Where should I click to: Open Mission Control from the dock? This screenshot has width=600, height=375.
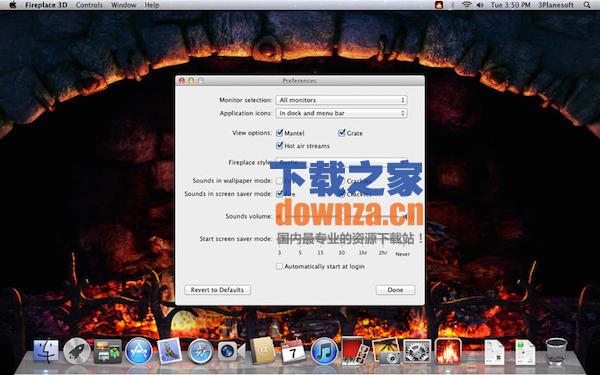(108, 351)
